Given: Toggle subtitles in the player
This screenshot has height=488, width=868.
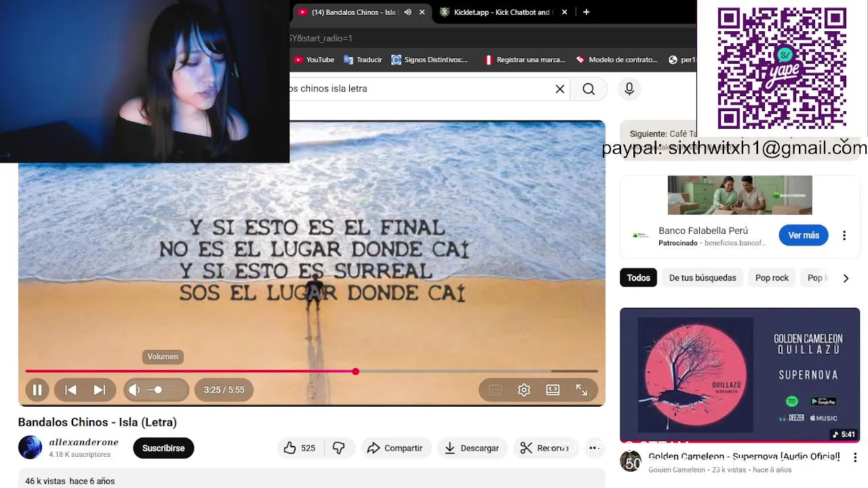Looking at the screenshot, I should (x=495, y=390).
